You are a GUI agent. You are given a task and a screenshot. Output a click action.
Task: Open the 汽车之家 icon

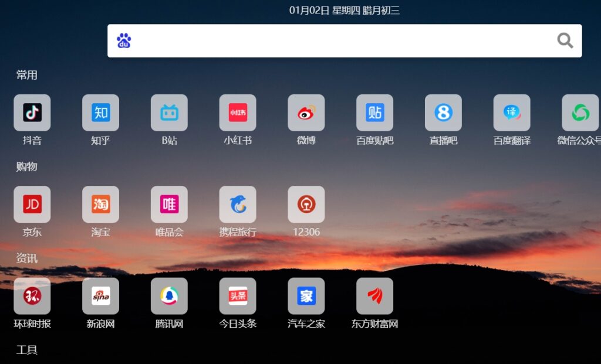click(306, 296)
